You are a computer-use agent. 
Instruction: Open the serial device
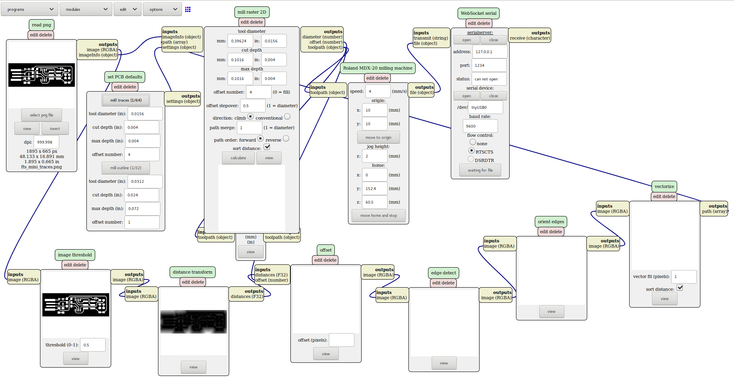[466, 96]
